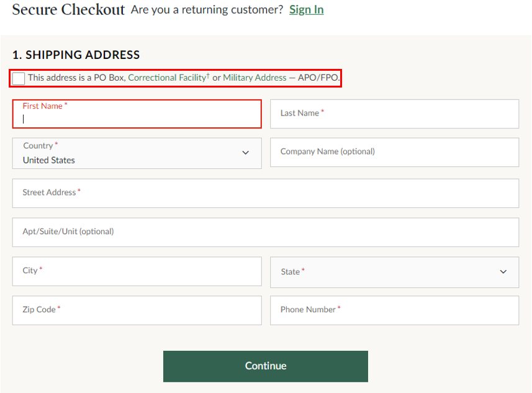Click the City text field

137,271
